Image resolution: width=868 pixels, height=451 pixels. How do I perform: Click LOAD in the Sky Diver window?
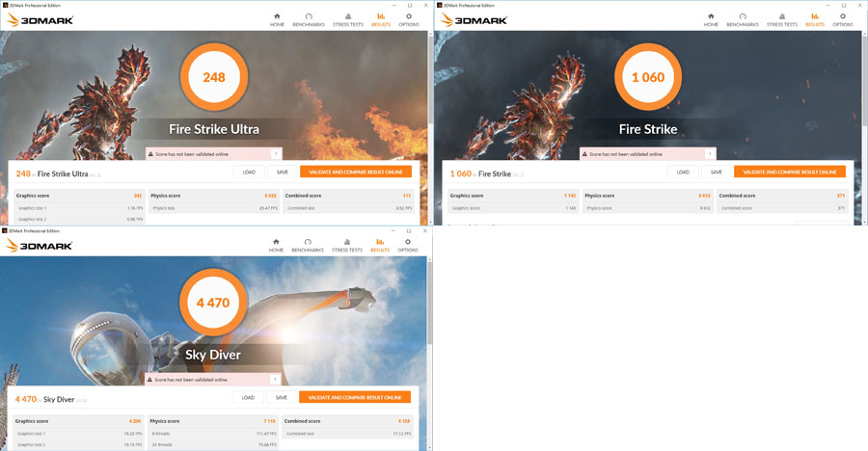click(x=248, y=397)
